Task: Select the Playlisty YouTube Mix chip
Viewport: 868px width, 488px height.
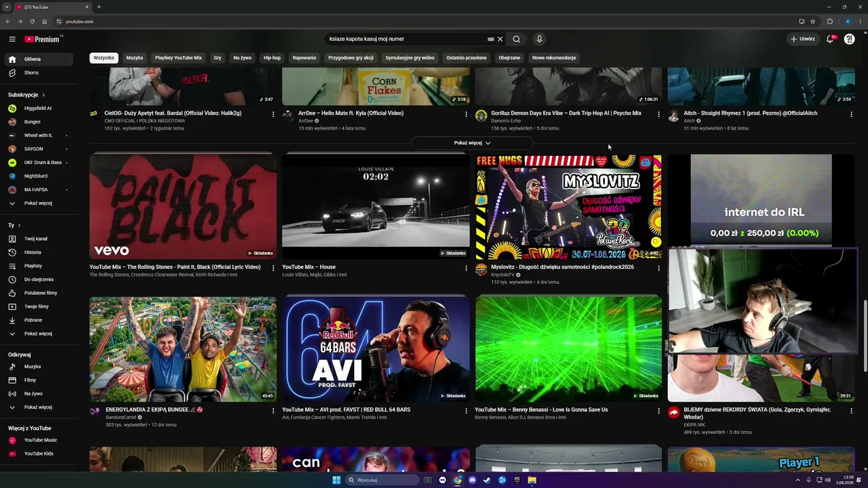Action: point(178,58)
